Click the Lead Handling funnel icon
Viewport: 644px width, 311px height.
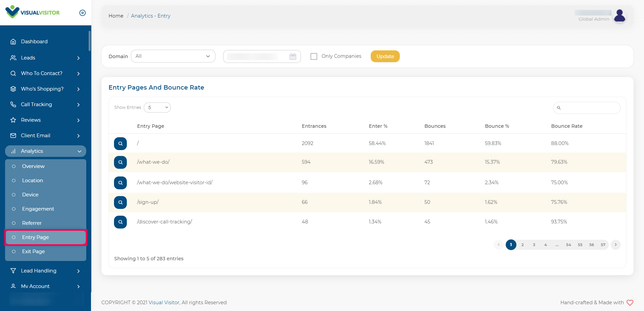pyautogui.click(x=13, y=271)
